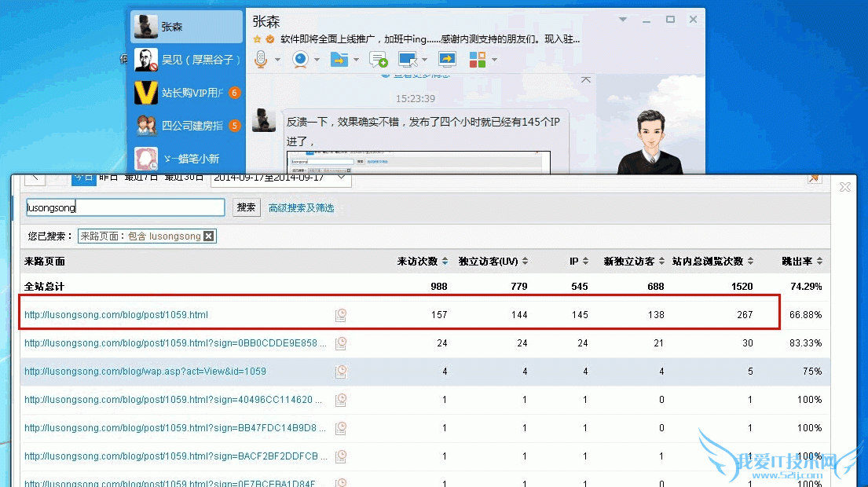Sort table by IP column header

pyautogui.click(x=579, y=262)
